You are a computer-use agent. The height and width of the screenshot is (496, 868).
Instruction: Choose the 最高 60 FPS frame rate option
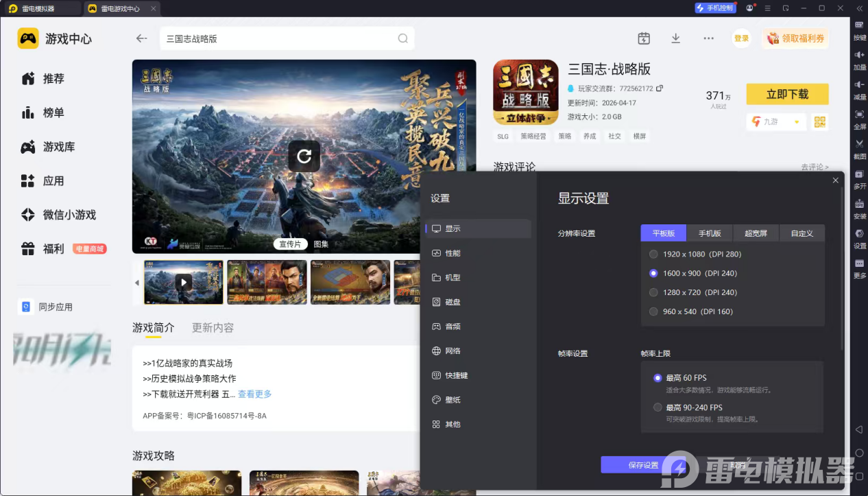[680, 378]
